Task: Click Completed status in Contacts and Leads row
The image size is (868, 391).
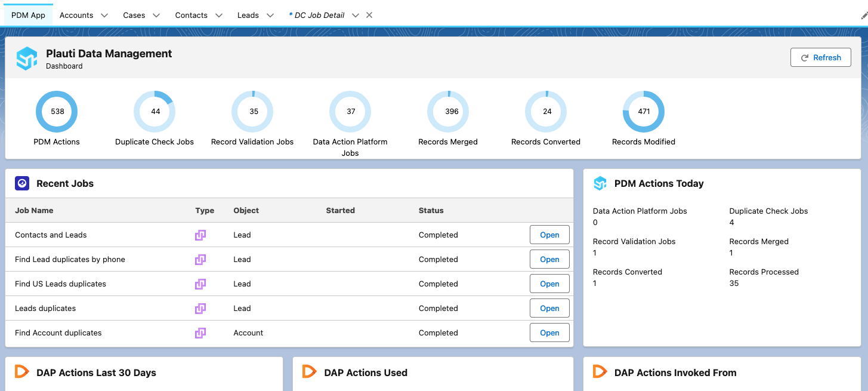Action: point(438,235)
